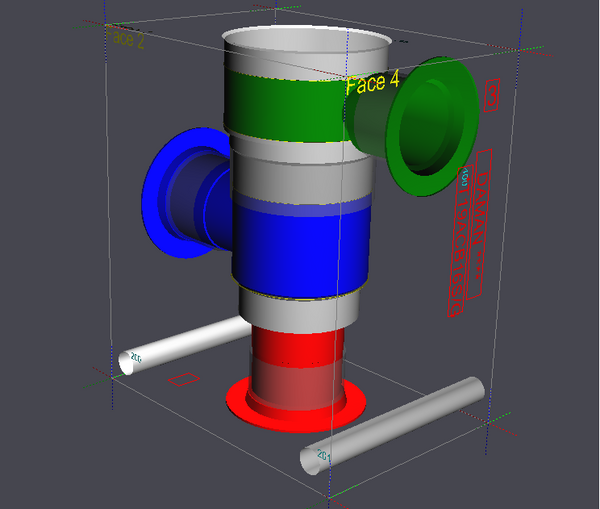Select the red boxed '3' label
The height and width of the screenshot is (509, 600).
tap(492, 95)
